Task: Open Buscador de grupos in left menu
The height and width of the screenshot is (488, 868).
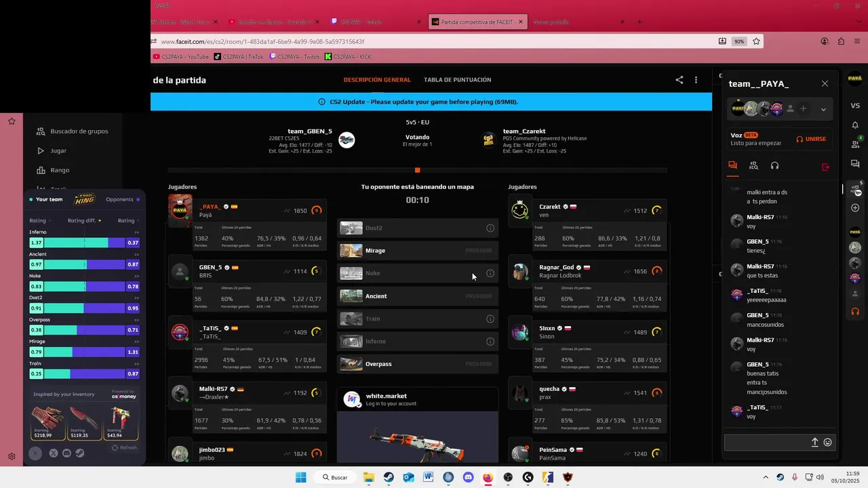Action: coord(72,131)
